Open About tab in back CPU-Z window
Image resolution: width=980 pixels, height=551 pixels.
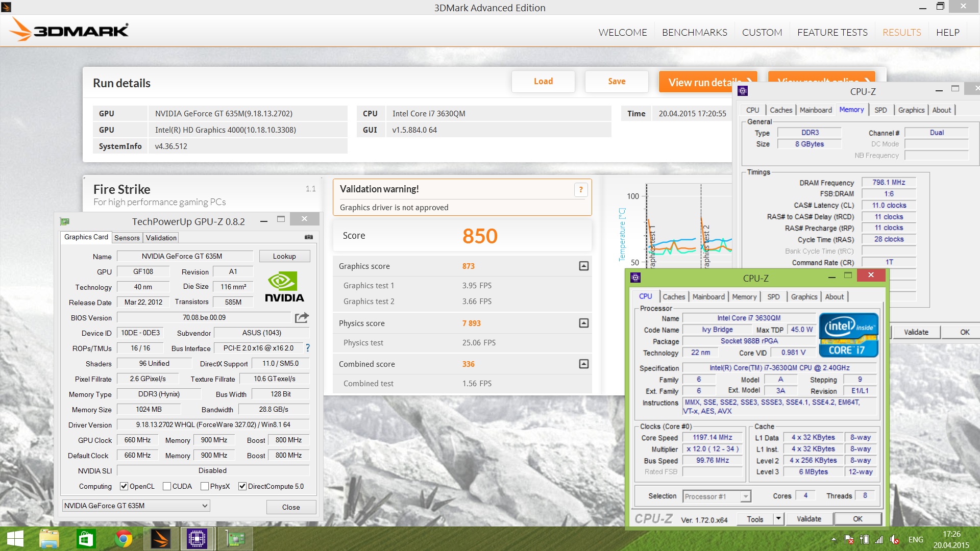coord(942,110)
